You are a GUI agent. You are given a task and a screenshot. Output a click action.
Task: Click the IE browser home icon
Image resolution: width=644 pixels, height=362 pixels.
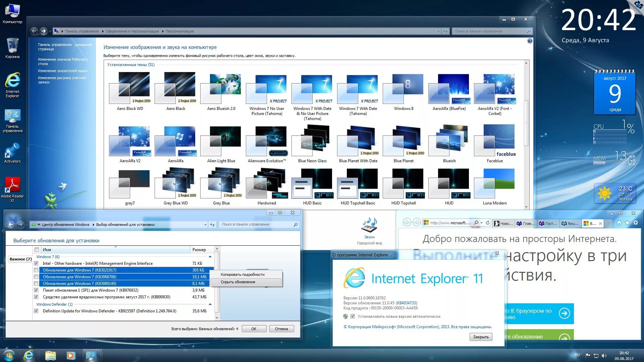tap(619, 223)
